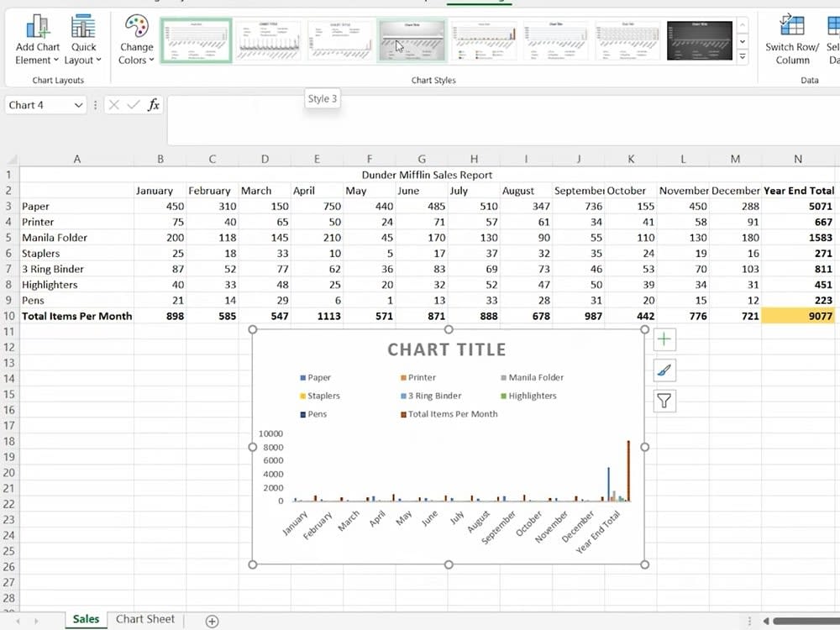Open the Chart Filters funnel icon beside chart
This screenshot has width=840, height=630.
point(664,401)
